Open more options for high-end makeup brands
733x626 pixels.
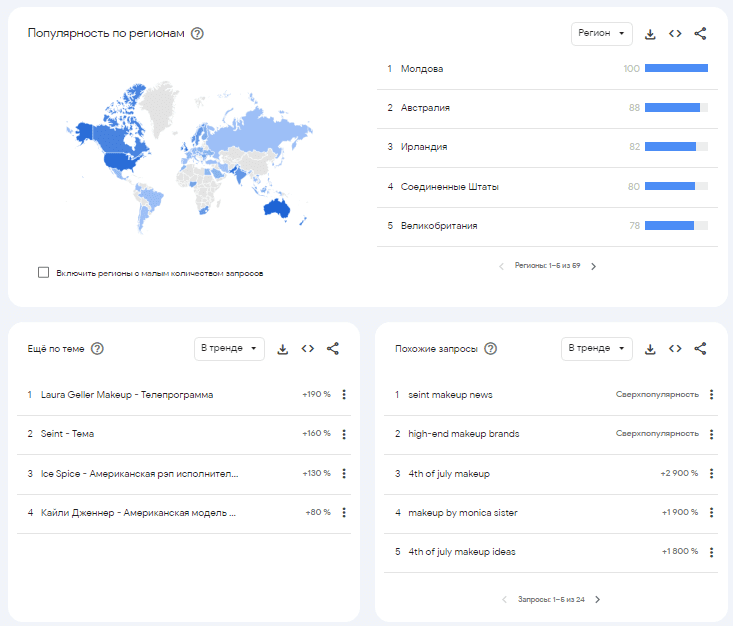tap(711, 434)
